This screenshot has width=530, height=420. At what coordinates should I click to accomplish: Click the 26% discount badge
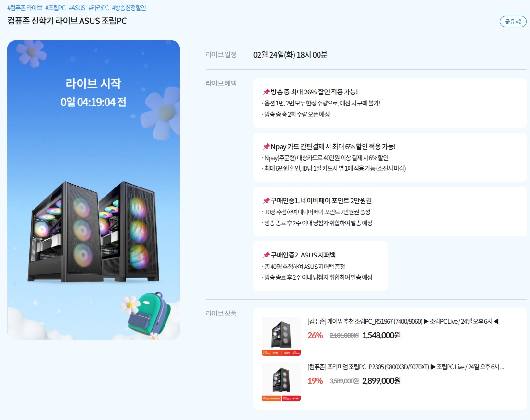(315, 335)
